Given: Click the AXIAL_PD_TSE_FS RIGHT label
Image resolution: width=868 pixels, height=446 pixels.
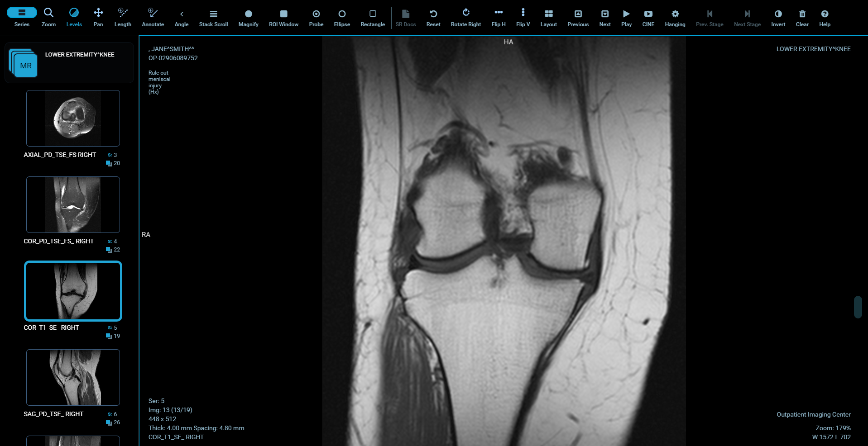Looking at the screenshot, I should tap(60, 155).
